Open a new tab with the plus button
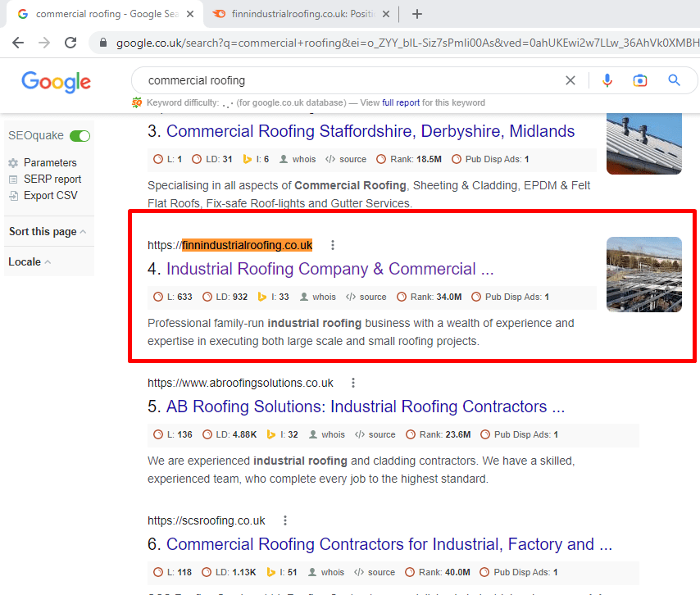 point(417,14)
